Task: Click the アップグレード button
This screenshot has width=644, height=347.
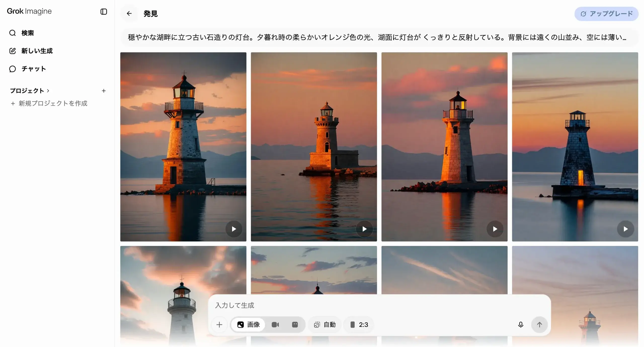Action: pyautogui.click(x=606, y=14)
